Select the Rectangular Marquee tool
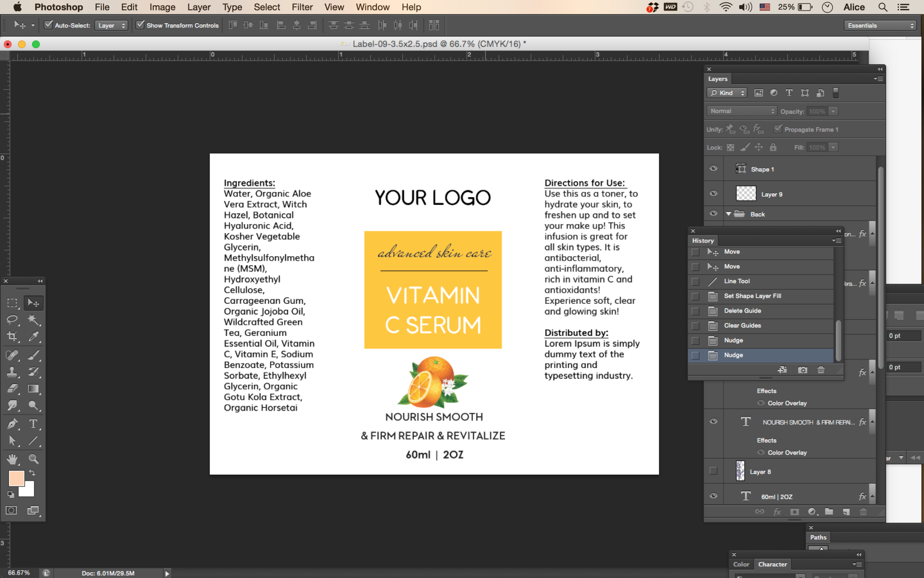 [12, 303]
